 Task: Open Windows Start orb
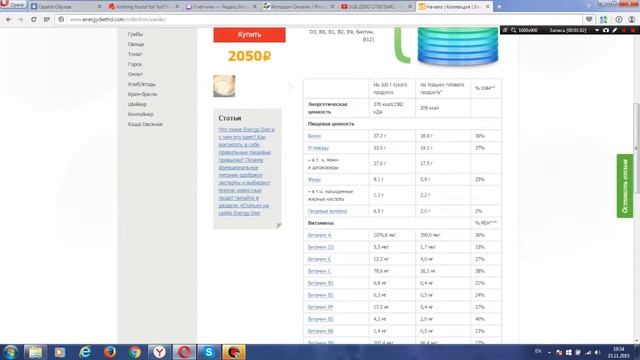point(10,352)
